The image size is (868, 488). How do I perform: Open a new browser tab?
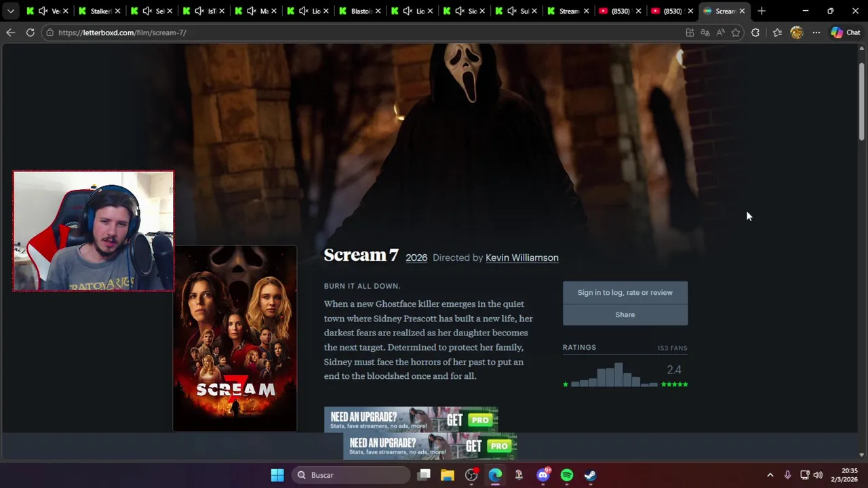coord(762,11)
